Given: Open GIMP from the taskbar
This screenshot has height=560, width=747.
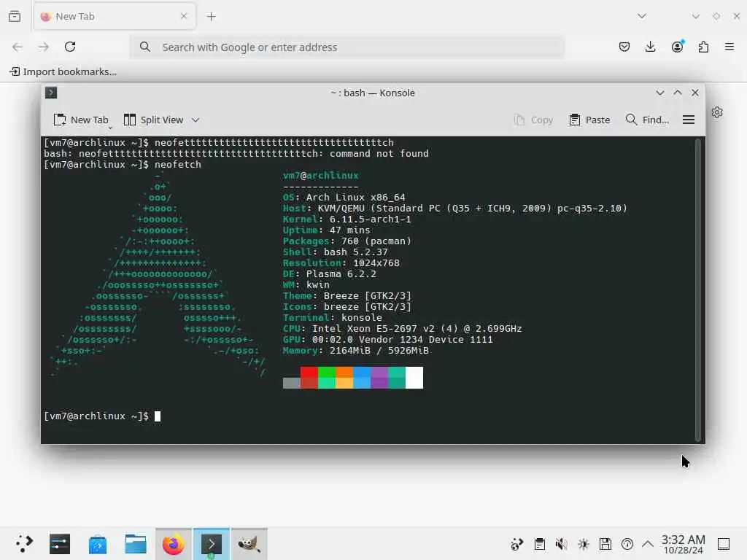Looking at the screenshot, I should pos(249,544).
